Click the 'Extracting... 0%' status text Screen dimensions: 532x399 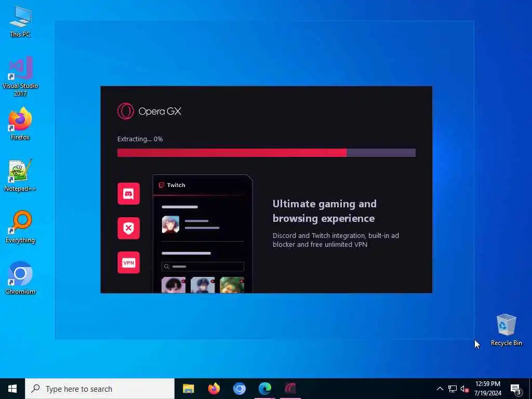[140, 139]
